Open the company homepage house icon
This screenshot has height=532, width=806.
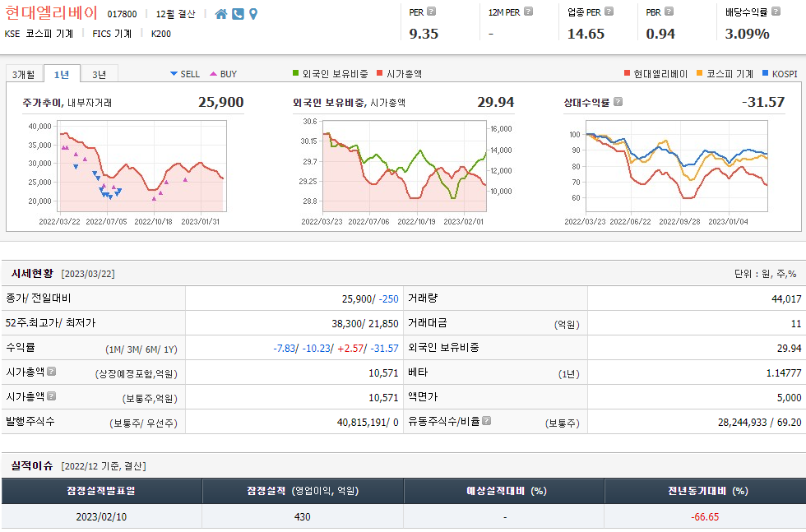221,14
